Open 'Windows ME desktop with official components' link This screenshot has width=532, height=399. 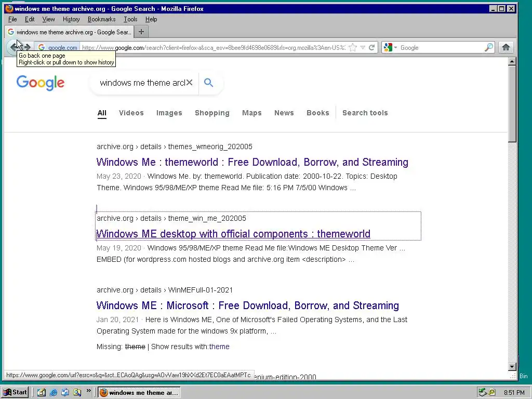[x=233, y=234]
